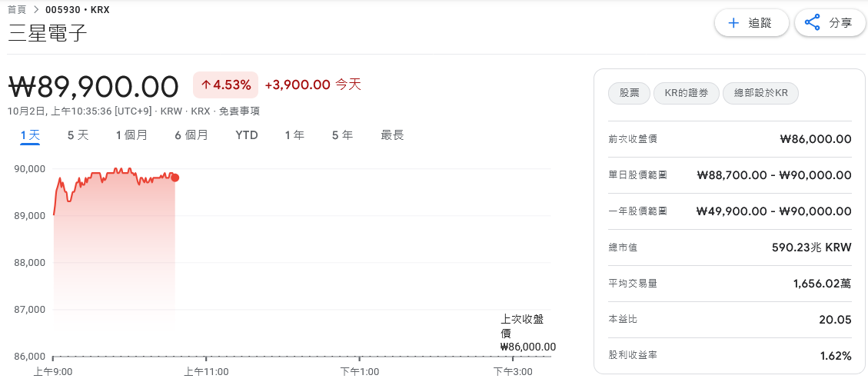This screenshot has height=382, width=868.
Task: Click the plus icon on 追蹤 button
Action: coord(733,23)
